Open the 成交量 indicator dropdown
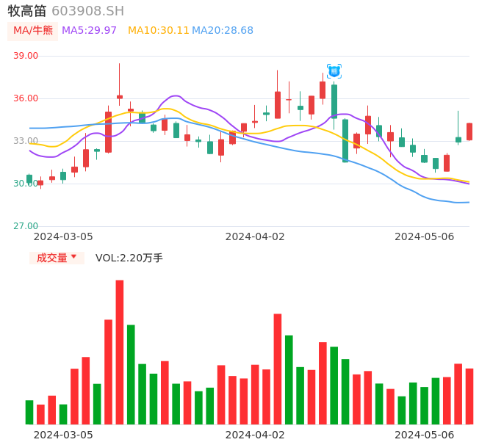504x445 pixels. pos(57,258)
